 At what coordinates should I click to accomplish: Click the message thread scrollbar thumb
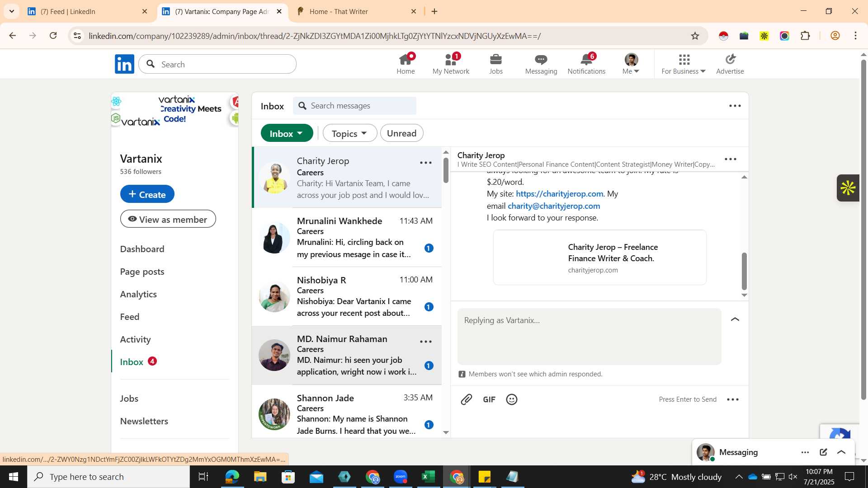click(x=744, y=271)
